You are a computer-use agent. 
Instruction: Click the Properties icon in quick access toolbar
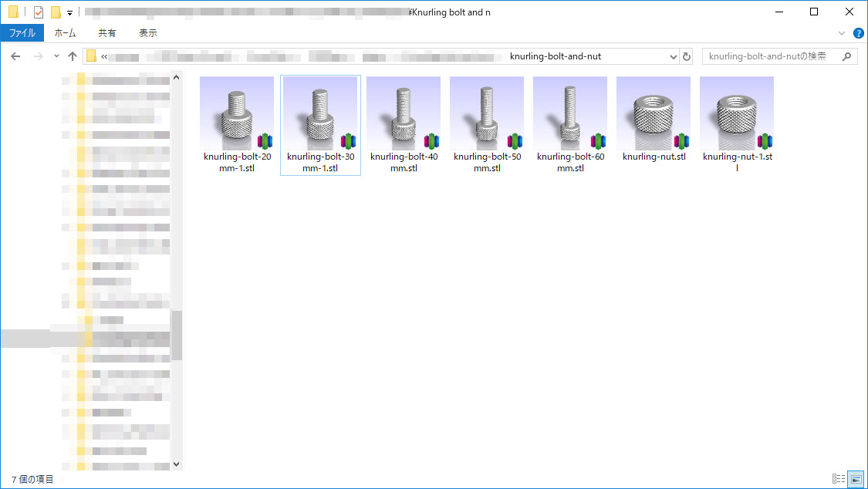39,12
